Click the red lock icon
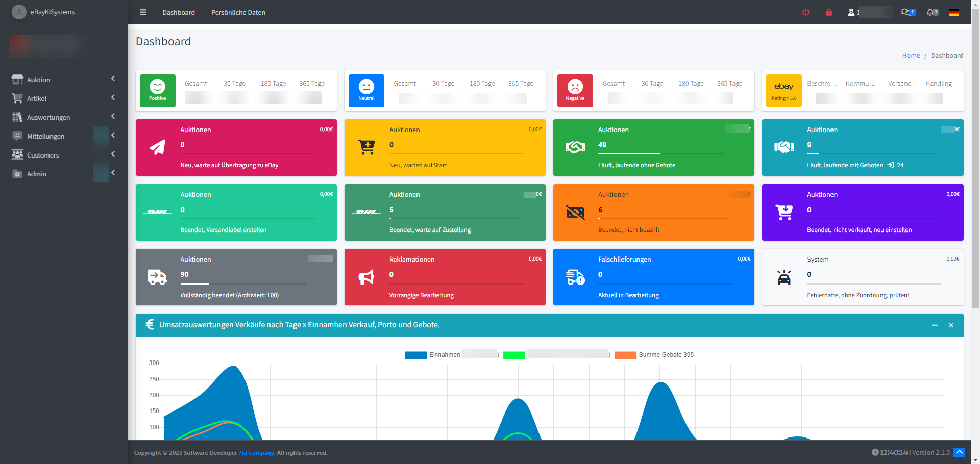Image resolution: width=980 pixels, height=464 pixels. click(x=828, y=12)
